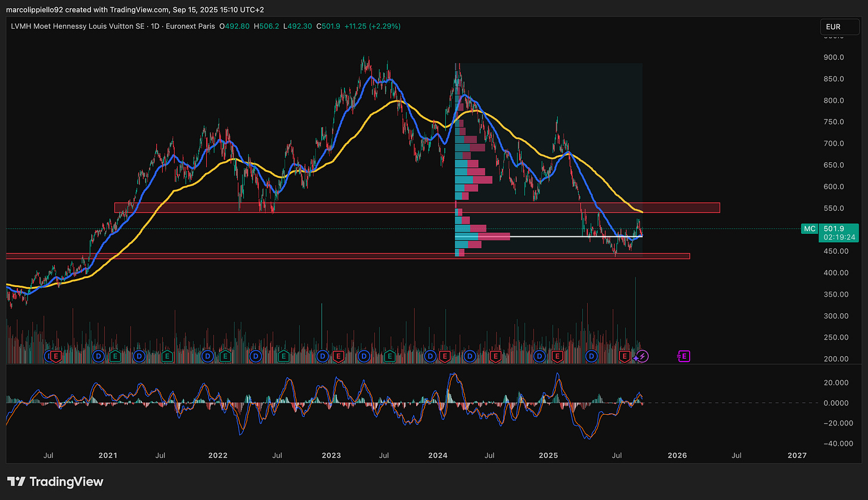Click the 750.0 price axis label
The image size is (868, 500).
(833, 122)
